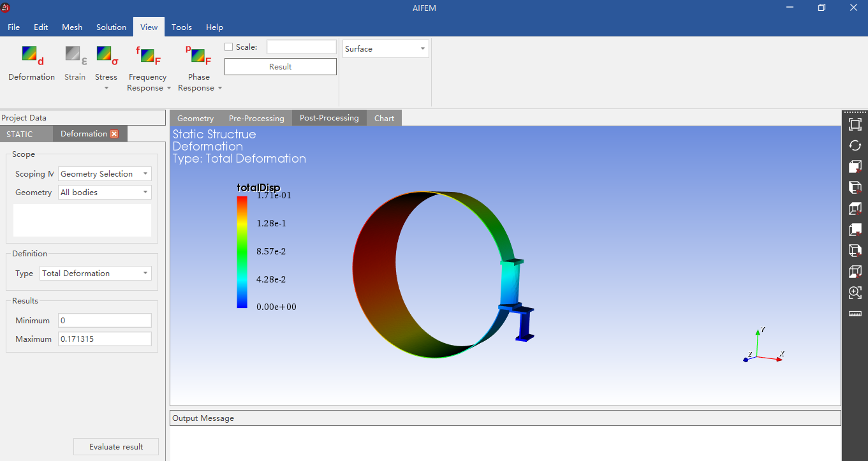
Task: Click the 'Type: Total Deformation' viewport label
Action: (x=239, y=159)
